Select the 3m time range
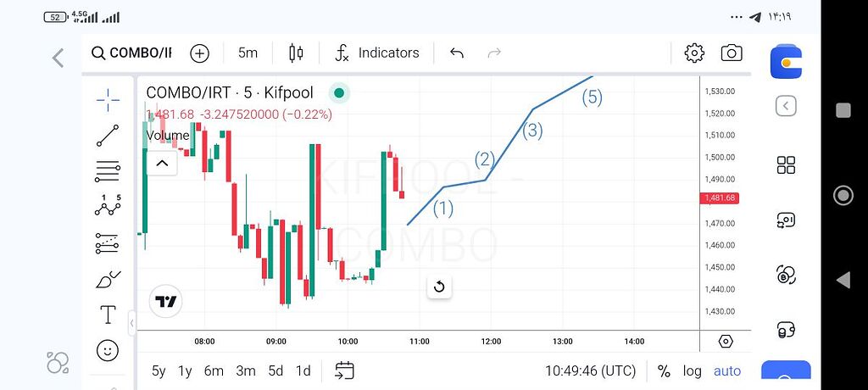Screen dimensions: 868x390 pos(246,370)
